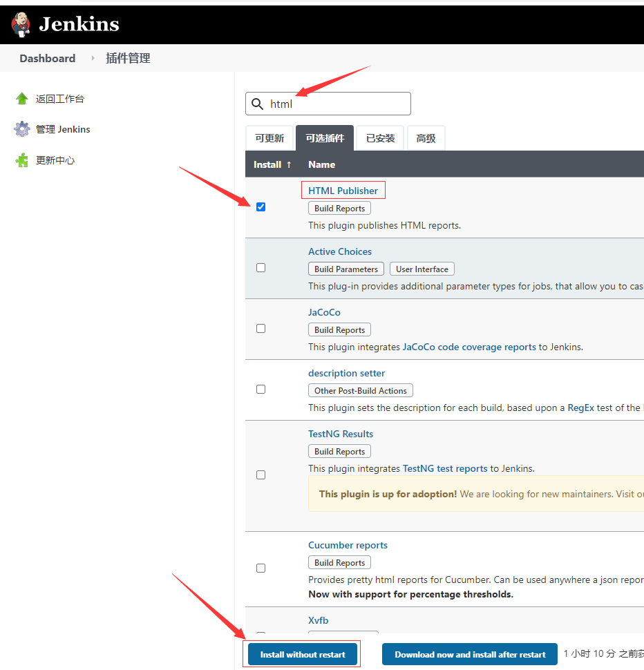The height and width of the screenshot is (670, 644).
Task: Uncheck the HTML Publisher install checkbox
Action: coord(261,207)
